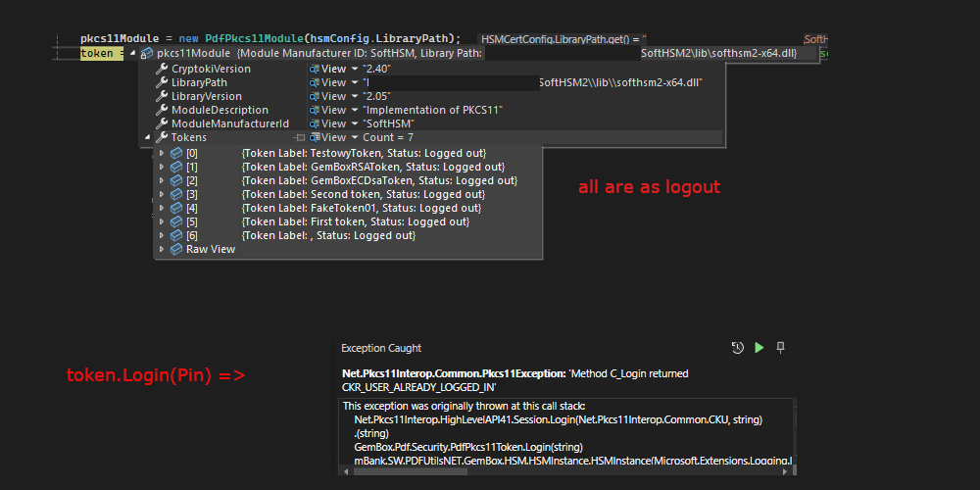Open View dropdown arrow for LibraryVersion
Image resolution: width=980 pixels, height=490 pixels.
coord(355,96)
